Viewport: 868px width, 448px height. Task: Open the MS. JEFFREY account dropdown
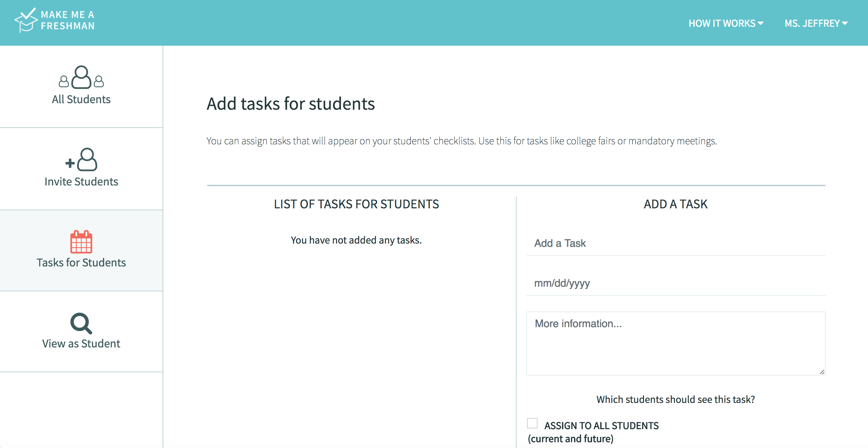812,23
